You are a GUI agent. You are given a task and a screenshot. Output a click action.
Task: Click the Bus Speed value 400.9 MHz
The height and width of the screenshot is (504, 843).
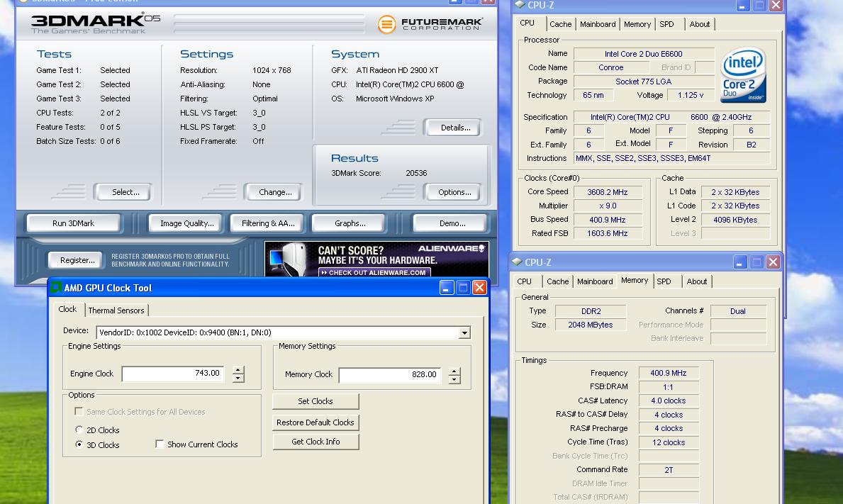click(x=608, y=220)
